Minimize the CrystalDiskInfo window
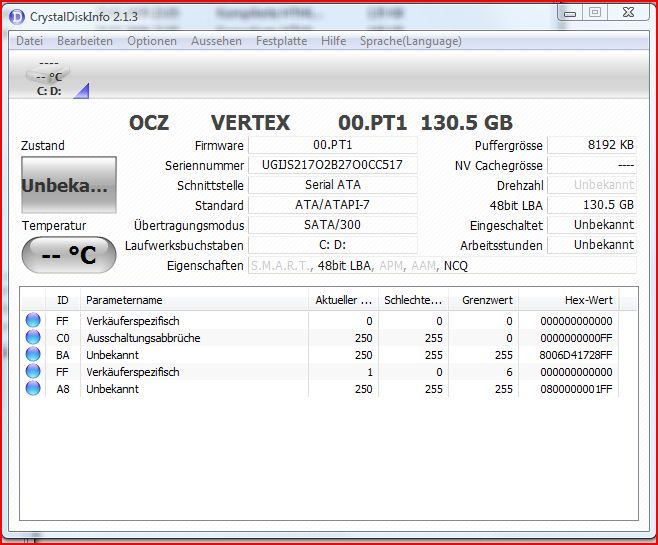 point(570,13)
